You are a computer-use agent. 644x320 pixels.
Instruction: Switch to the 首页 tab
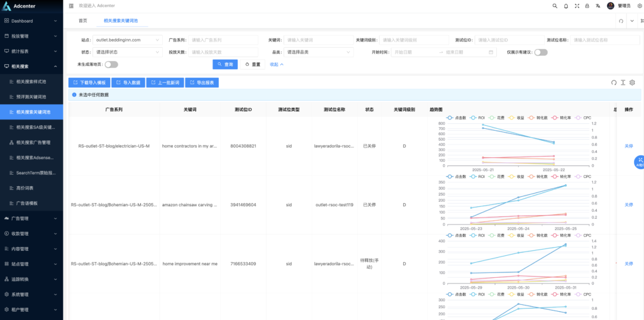click(x=83, y=21)
